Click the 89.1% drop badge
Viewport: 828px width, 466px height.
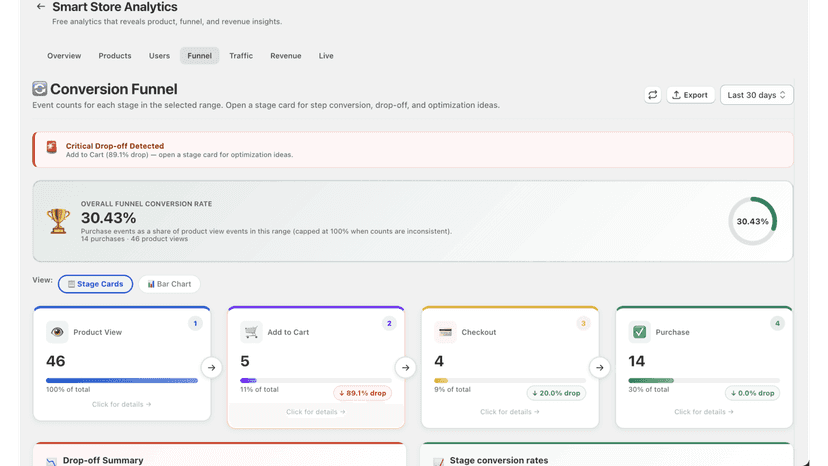tap(362, 393)
